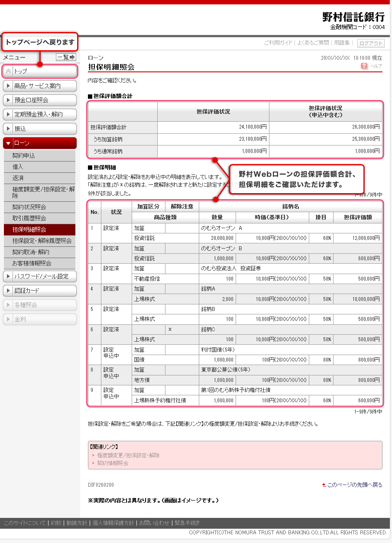392x543 pixels.
Task: Expand the 商品・サービス案内 menu
Action: pyautogui.click(x=39, y=86)
